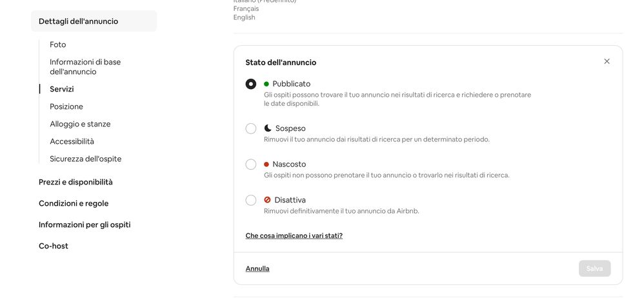Open the Foto sidebar item
This screenshot has height=298, width=644.
[58, 45]
